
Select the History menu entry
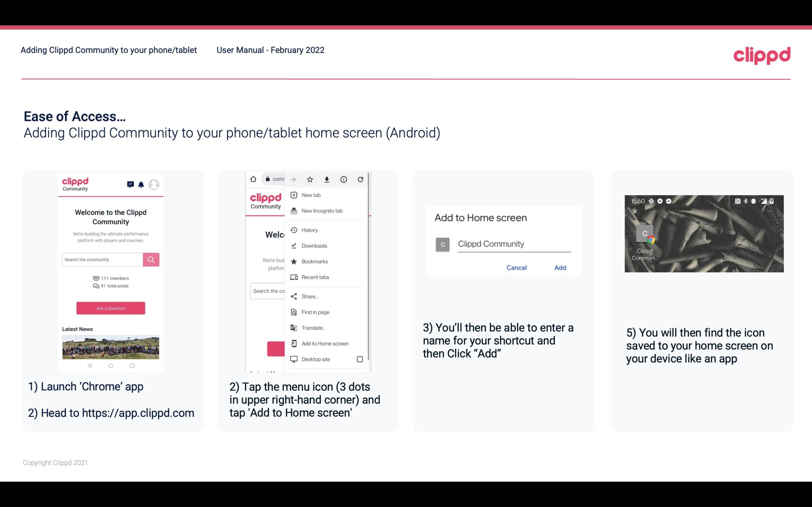[309, 230]
